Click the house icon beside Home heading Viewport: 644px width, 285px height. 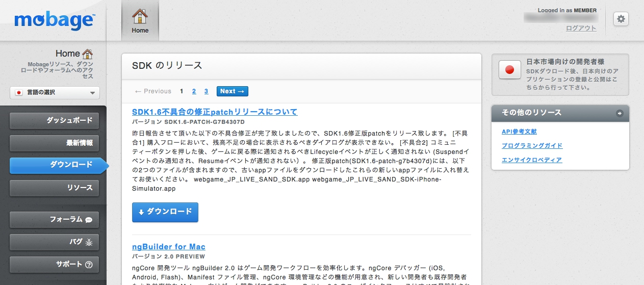coord(88,54)
